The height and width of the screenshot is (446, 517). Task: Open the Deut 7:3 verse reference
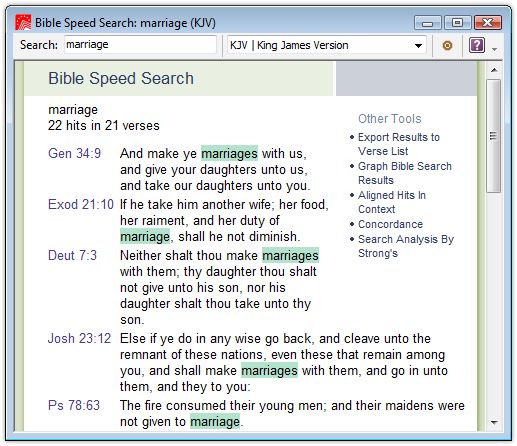click(x=72, y=255)
